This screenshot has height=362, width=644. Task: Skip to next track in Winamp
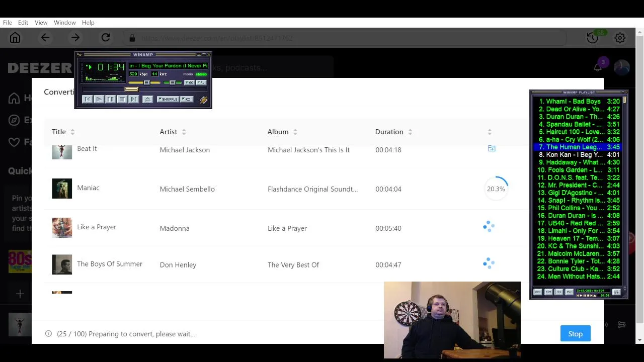pos(133,99)
